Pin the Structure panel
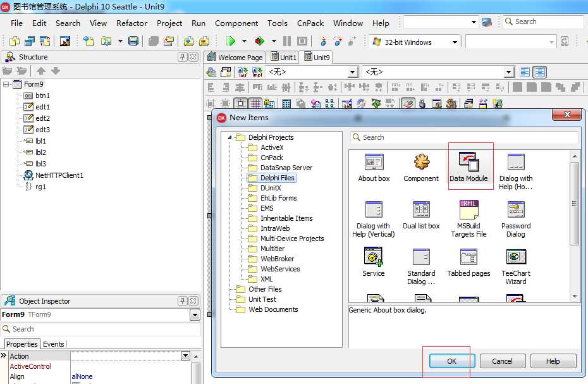Image resolution: width=588 pixels, height=384 pixels. (x=182, y=57)
